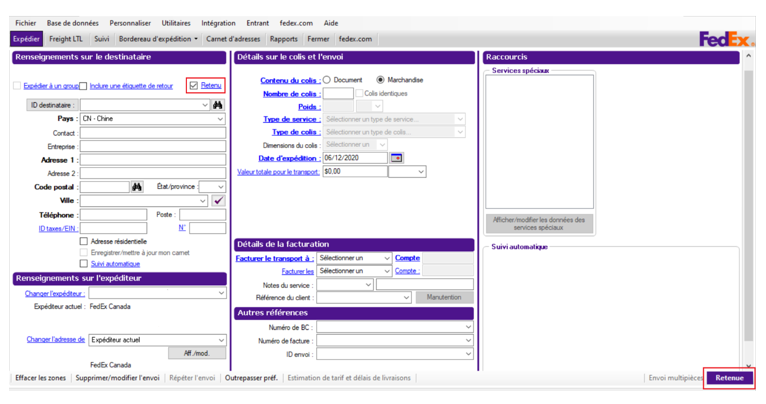This screenshot has height=404, width=766.
Task: Click Nombre de colis input field
Action: coord(338,93)
